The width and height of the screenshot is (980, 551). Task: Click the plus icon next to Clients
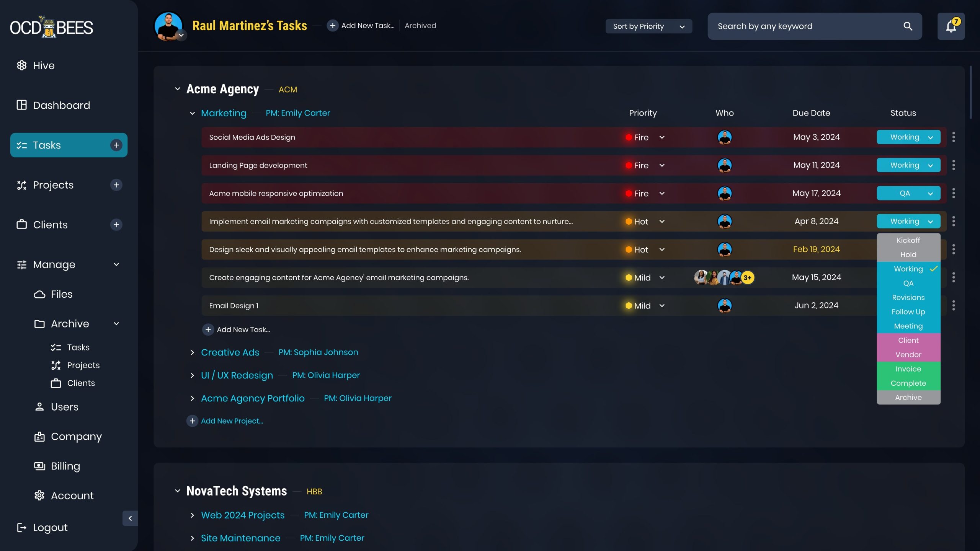(116, 225)
